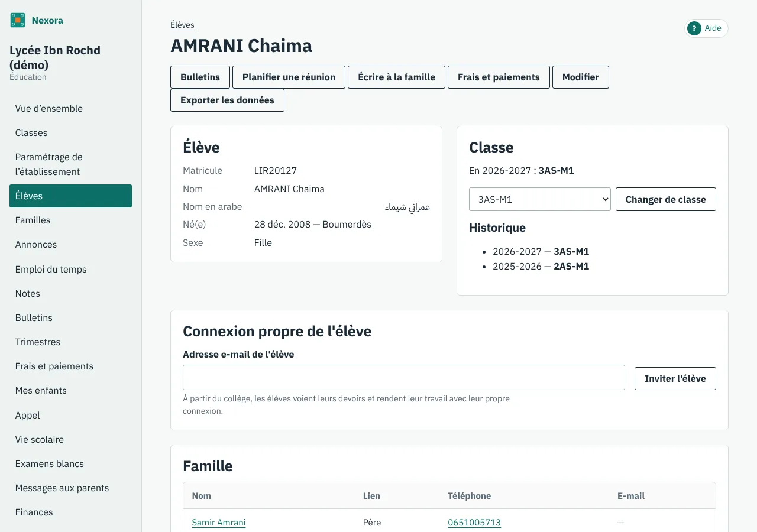The image size is (757, 532).
Task: Open Frais et paiements button near the title
Action: point(499,77)
